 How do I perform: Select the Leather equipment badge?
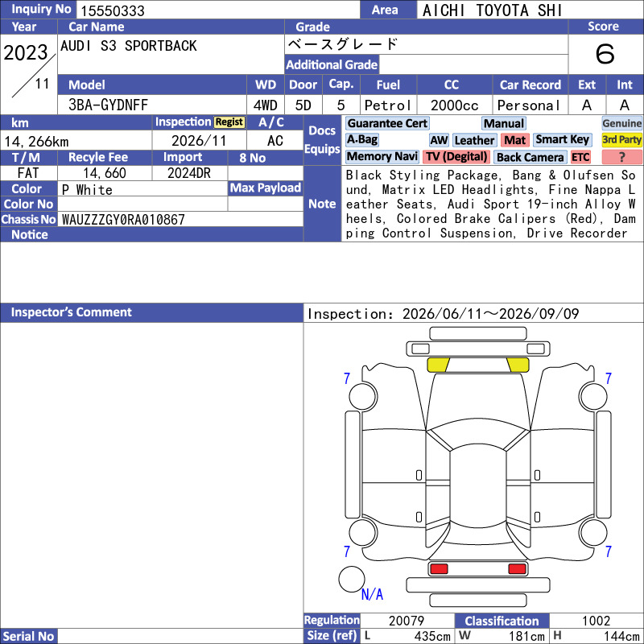click(474, 140)
